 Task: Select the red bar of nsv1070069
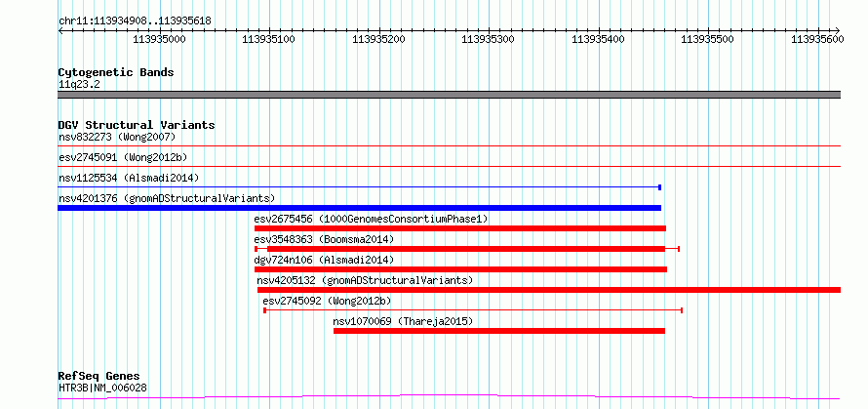tap(499, 331)
